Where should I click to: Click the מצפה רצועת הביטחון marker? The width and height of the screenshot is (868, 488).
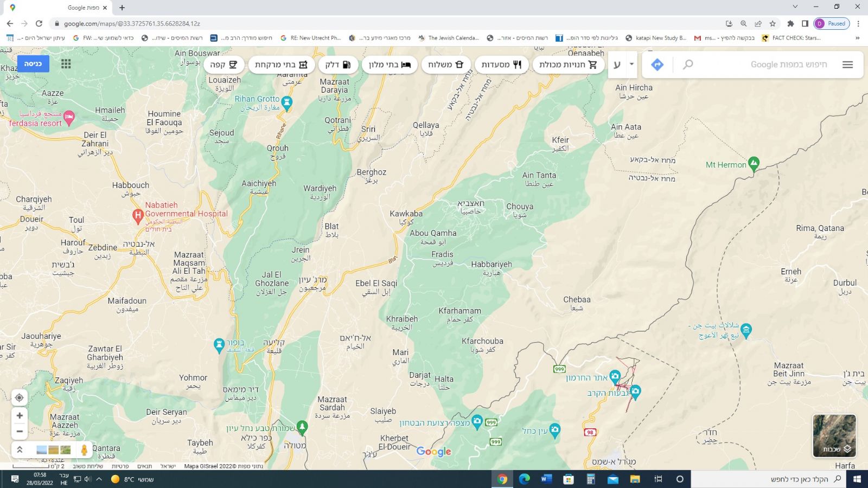[x=477, y=421]
